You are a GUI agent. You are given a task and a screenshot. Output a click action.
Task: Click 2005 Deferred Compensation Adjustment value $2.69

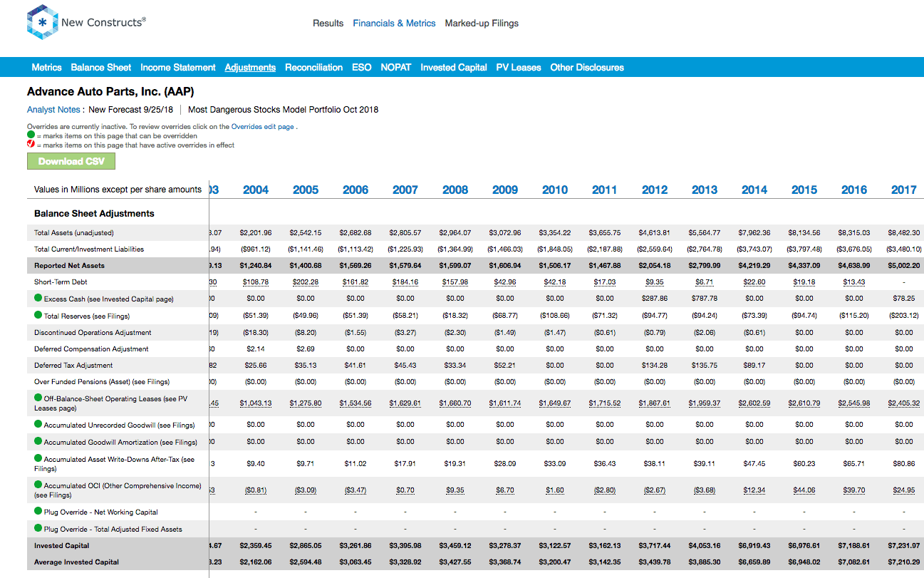pyautogui.click(x=306, y=349)
